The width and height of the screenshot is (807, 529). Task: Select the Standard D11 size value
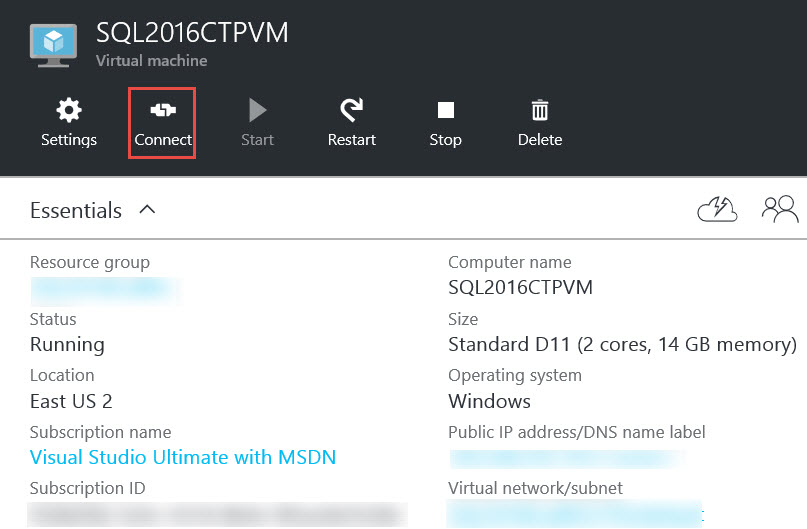click(x=622, y=344)
